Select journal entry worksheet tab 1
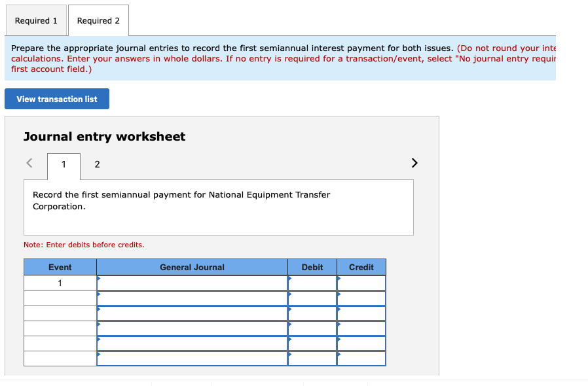The height and width of the screenshot is (386, 588). pos(63,164)
